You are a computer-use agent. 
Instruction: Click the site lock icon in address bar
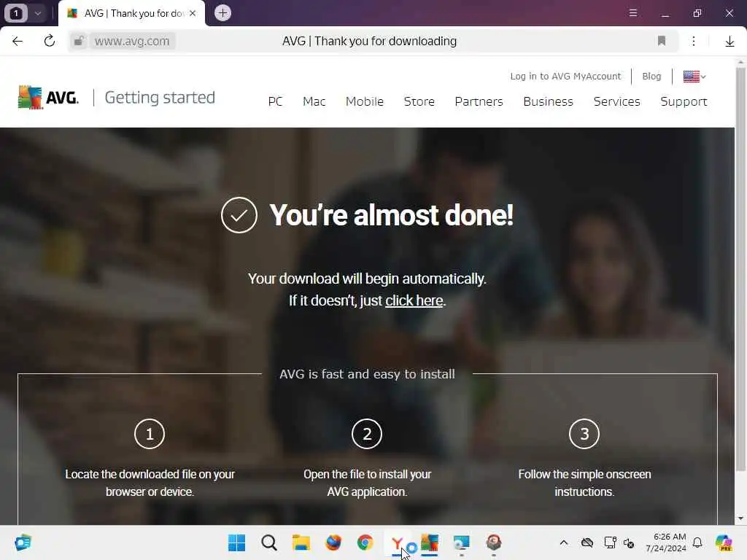[x=79, y=41]
